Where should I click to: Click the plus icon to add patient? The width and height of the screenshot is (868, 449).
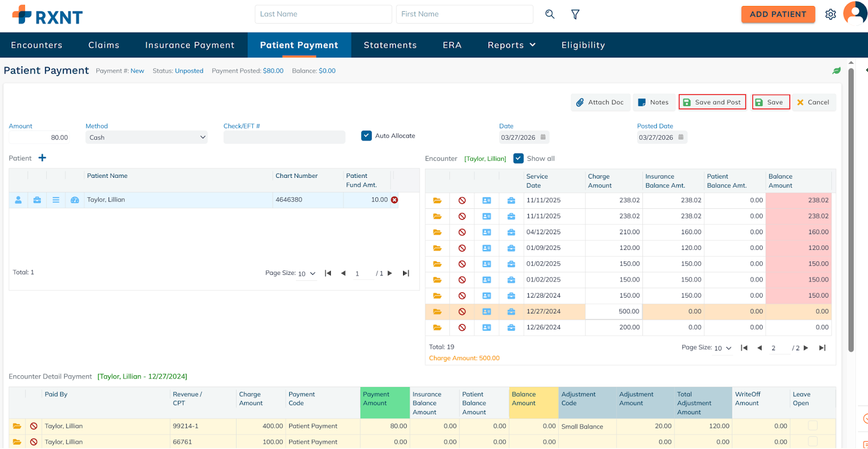(42, 158)
